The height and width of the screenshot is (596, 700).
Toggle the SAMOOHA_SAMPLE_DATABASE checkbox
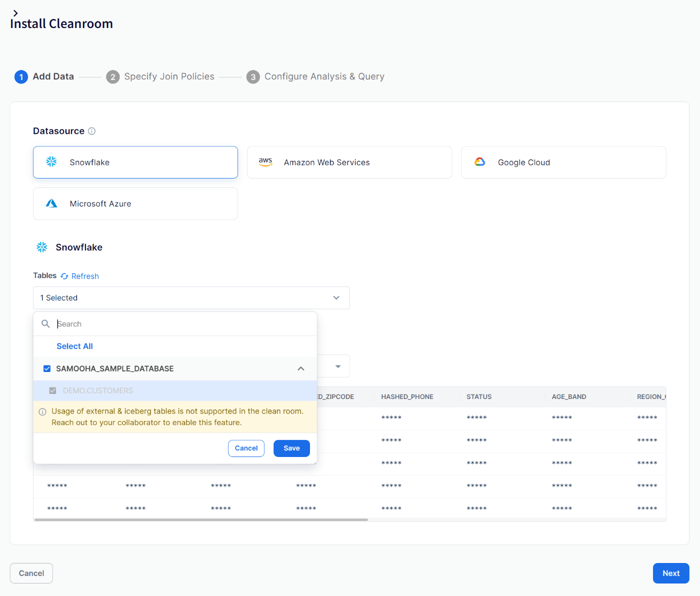point(47,368)
